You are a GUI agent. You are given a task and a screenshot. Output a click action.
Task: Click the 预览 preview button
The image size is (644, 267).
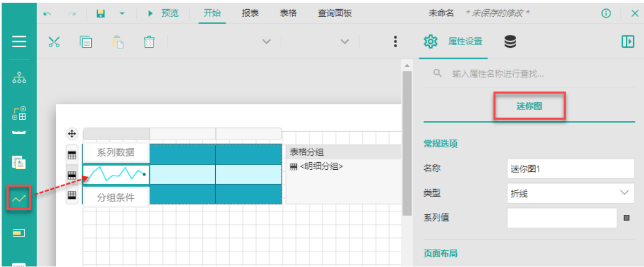pos(164,13)
